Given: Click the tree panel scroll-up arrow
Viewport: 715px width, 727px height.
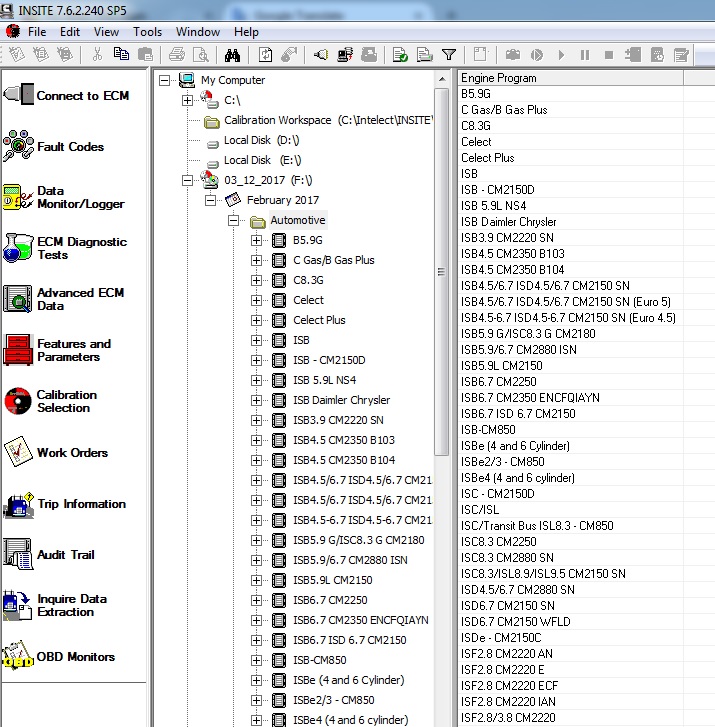Looking at the screenshot, I should [x=442, y=79].
